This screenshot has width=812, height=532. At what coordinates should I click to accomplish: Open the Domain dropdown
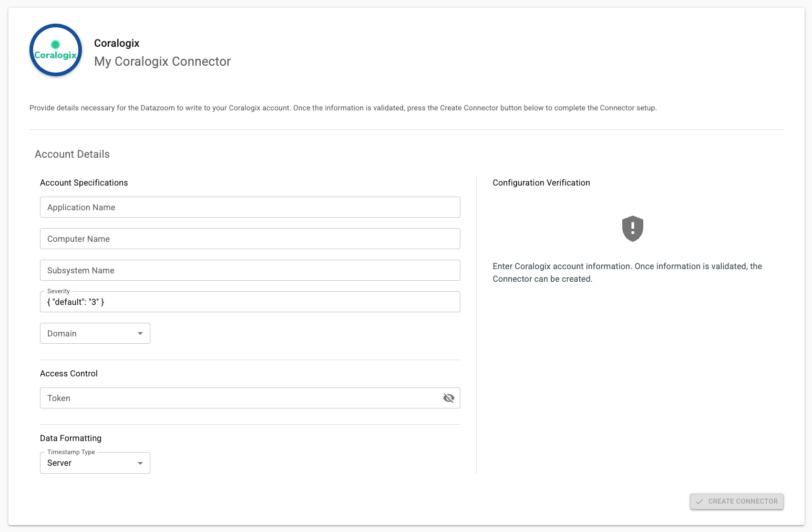[x=95, y=333]
